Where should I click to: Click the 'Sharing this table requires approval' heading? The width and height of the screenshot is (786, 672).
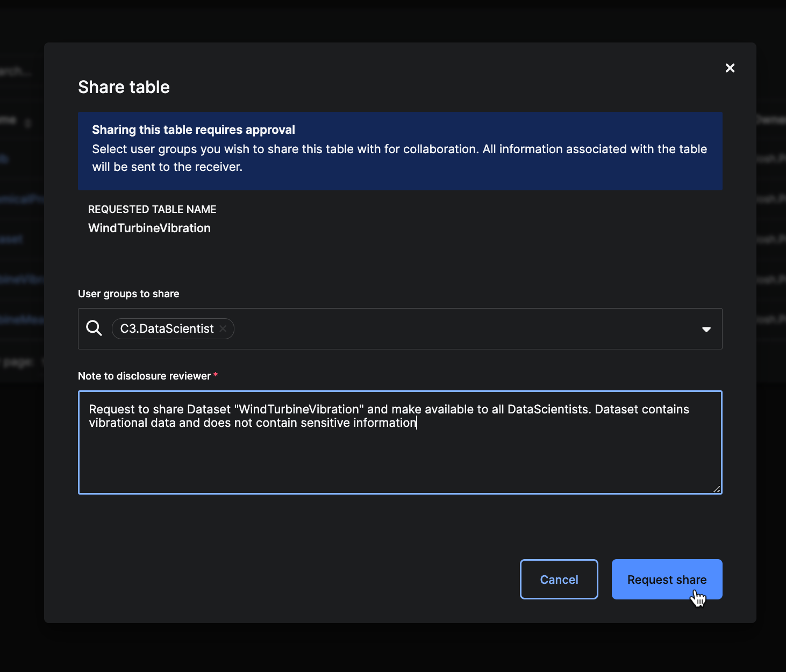pos(193,130)
